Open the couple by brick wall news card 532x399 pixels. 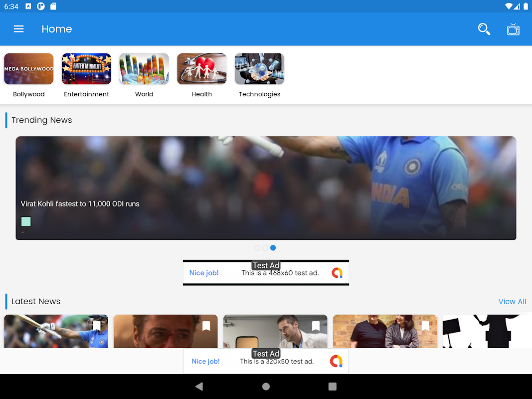point(385,332)
